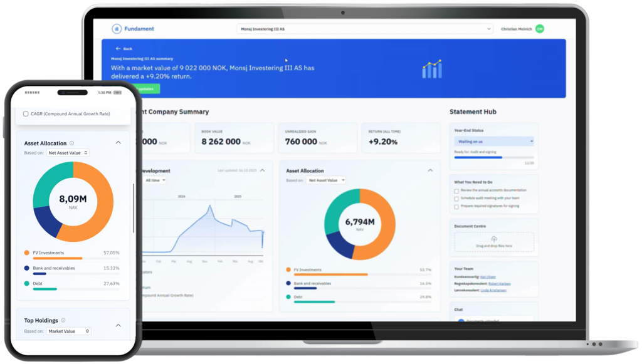The height and width of the screenshot is (364, 642).
Task: Click the back arrow in blue banner
Action: coord(118,48)
